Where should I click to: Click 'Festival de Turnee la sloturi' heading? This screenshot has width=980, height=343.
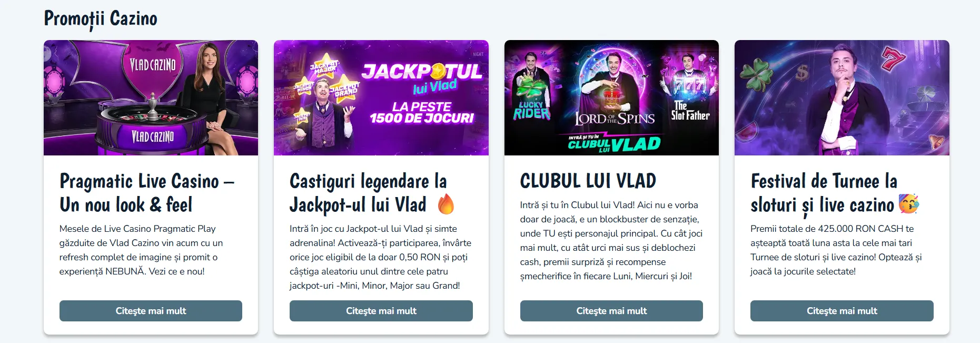pyautogui.click(x=824, y=193)
